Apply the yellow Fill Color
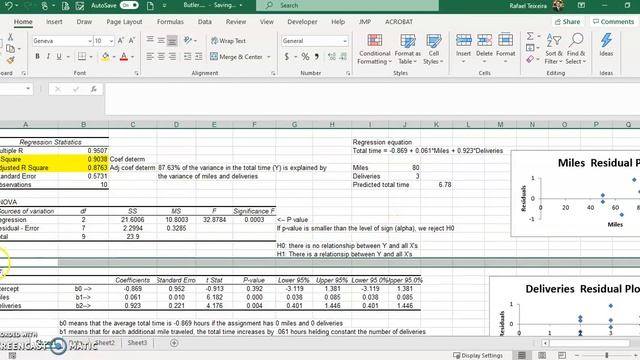This screenshot has width=640, height=360. tap(105, 56)
